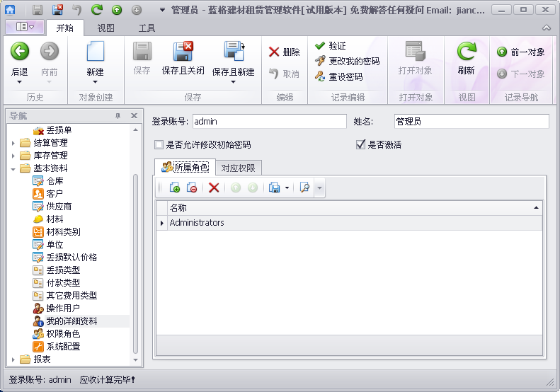The image size is (560, 392).
Task: Click the add role icon in grid toolbar
Action: pos(174,188)
